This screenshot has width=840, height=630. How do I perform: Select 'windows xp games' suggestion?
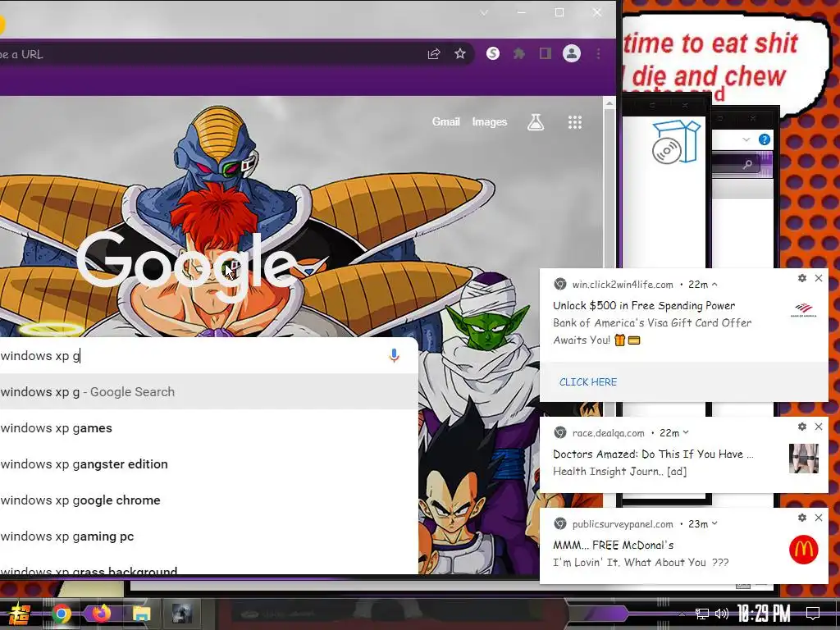tap(209, 428)
